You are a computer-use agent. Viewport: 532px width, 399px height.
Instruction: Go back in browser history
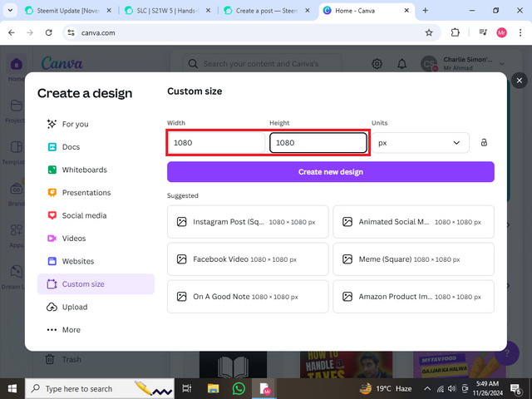click(12, 32)
